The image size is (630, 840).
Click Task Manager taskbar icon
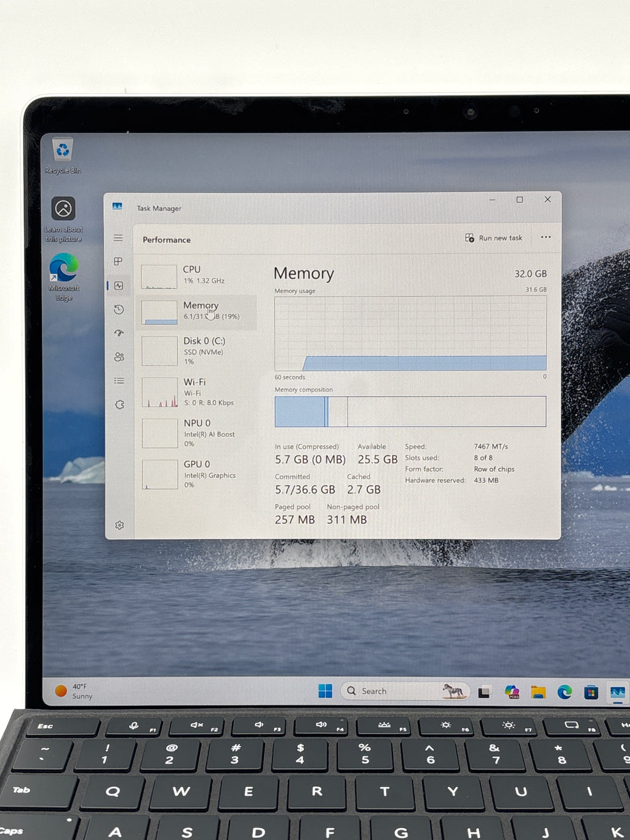618,693
